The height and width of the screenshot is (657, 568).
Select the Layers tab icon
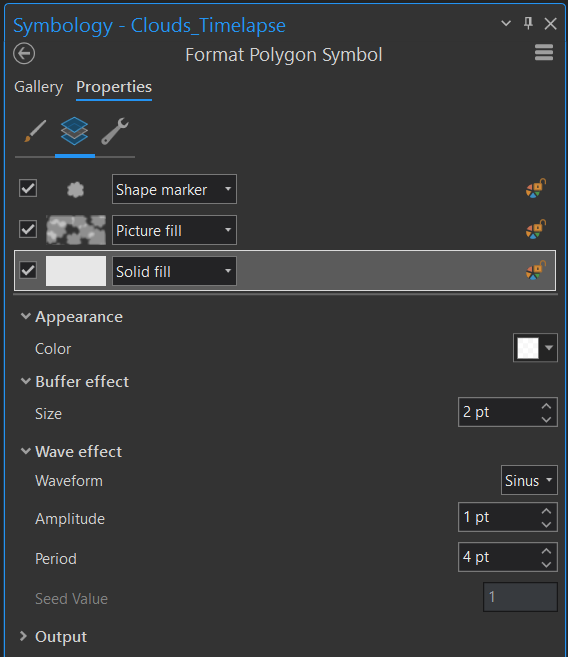click(75, 131)
